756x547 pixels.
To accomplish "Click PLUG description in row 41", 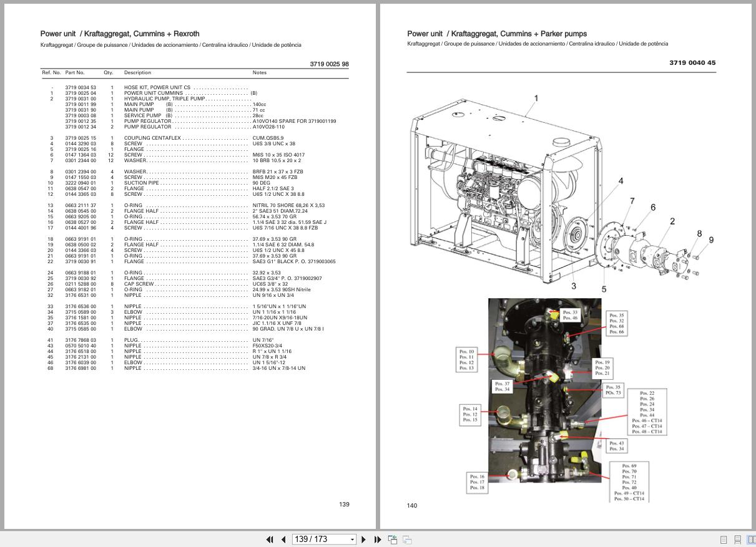I will (130, 340).
